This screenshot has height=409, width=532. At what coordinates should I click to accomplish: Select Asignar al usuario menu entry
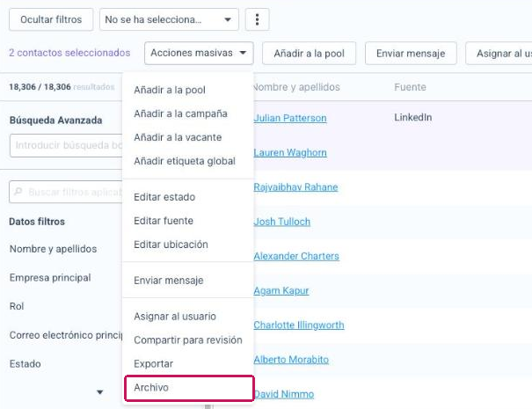[175, 317]
